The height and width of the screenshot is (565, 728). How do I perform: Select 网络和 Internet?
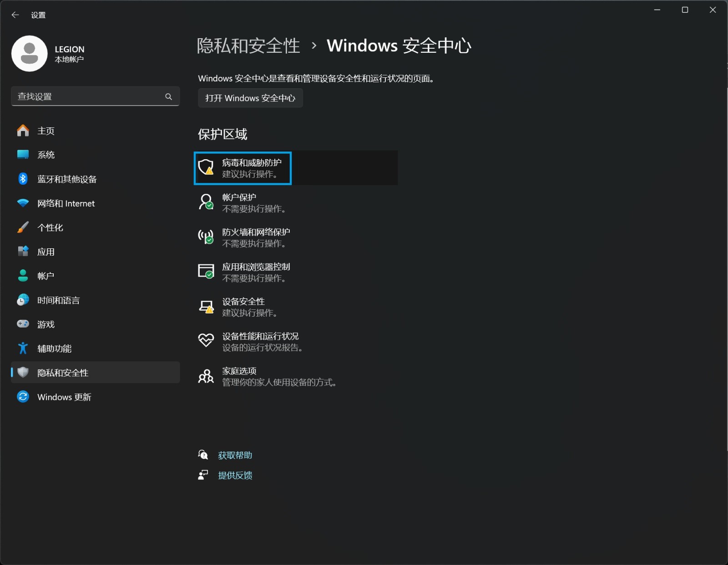pos(96,203)
